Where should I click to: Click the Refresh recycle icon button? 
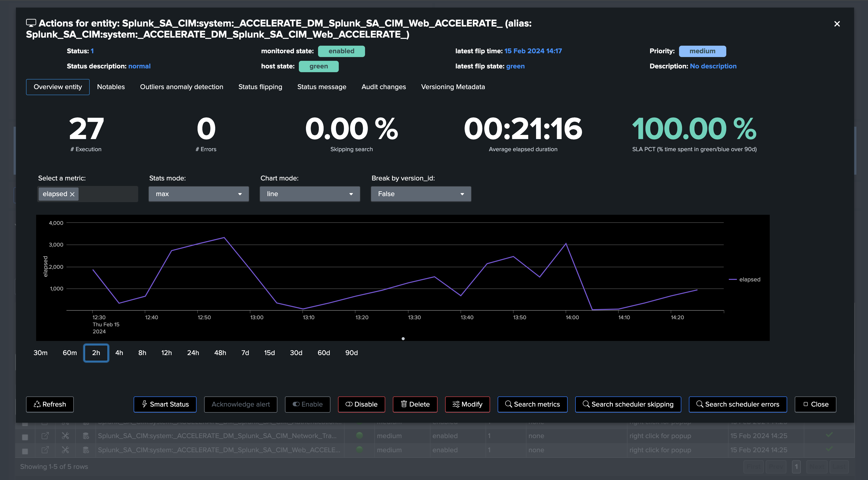point(50,404)
